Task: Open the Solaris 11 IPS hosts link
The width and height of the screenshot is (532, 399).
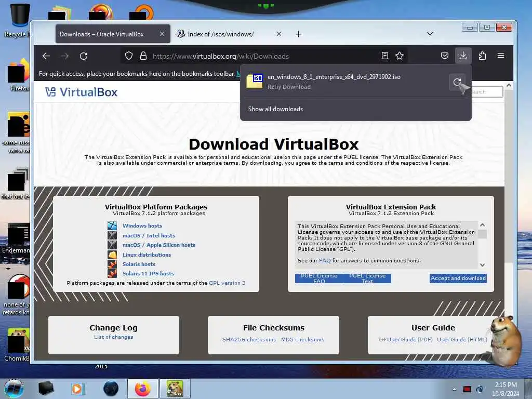Action: [148, 273]
